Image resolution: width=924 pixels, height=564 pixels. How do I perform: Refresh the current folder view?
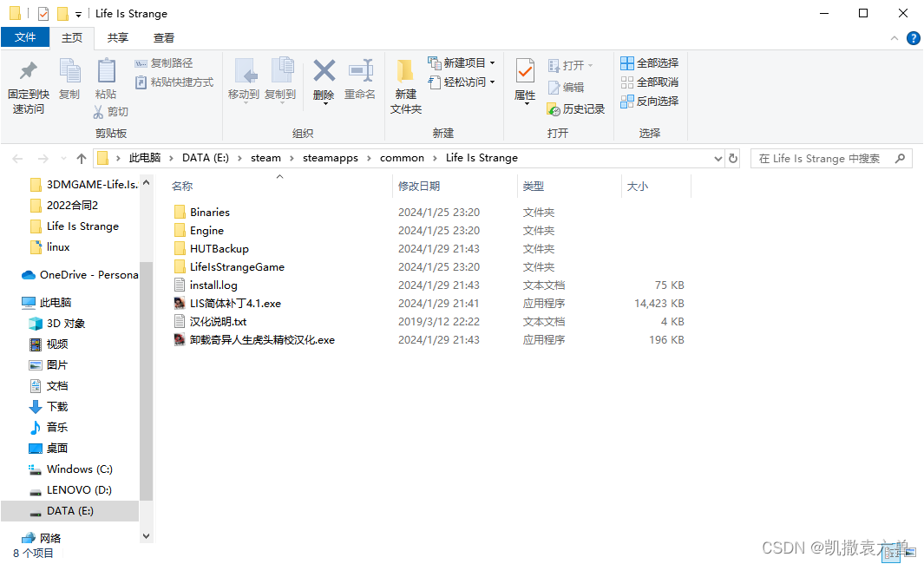click(x=733, y=158)
